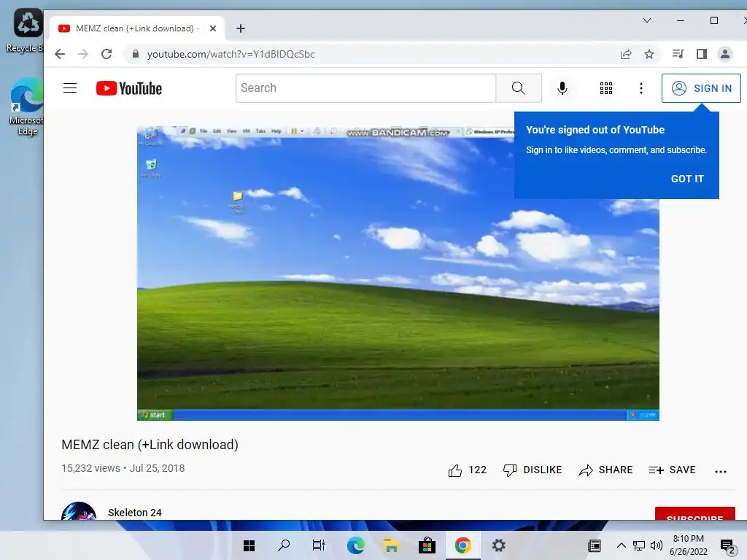The height and width of the screenshot is (560, 747).
Task: Open the clock and date 8:10 PM
Action: click(689, 545)
